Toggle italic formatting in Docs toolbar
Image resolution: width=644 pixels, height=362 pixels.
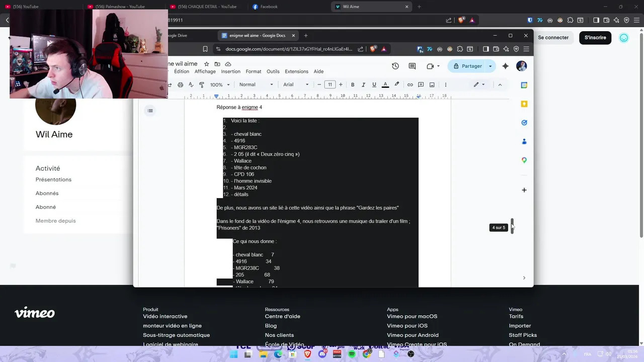click(363, 84)
